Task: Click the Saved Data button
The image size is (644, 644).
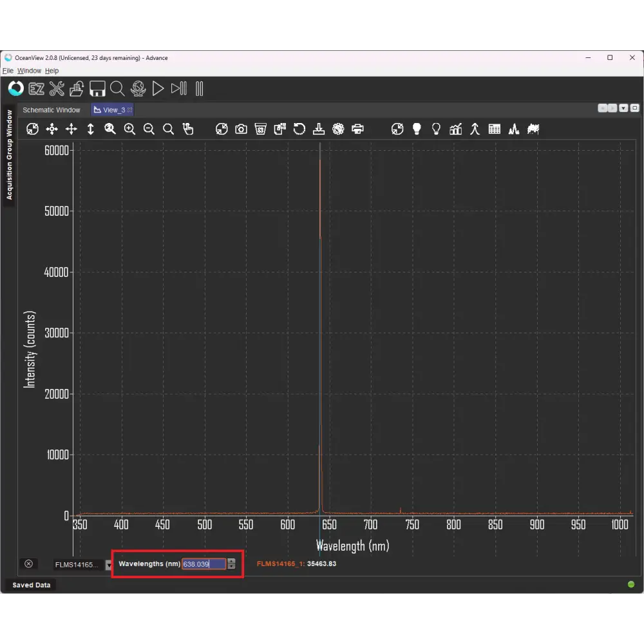Action: click(31, 585)
